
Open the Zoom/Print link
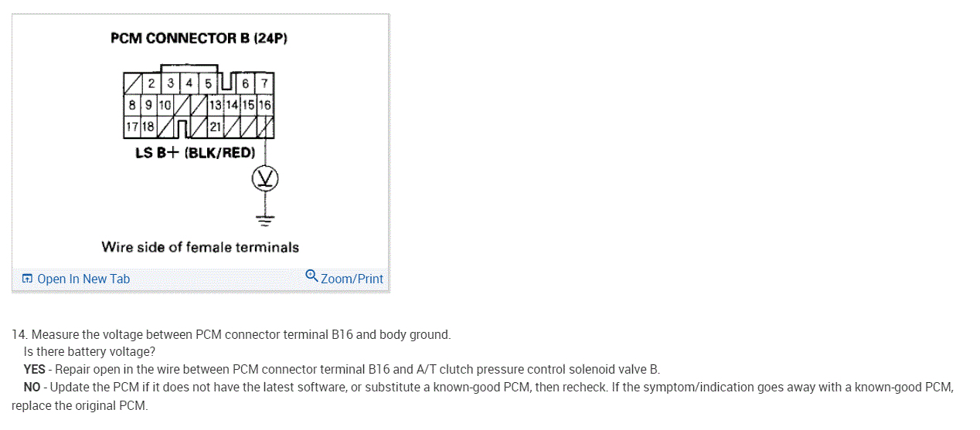(x=352, y=279)
